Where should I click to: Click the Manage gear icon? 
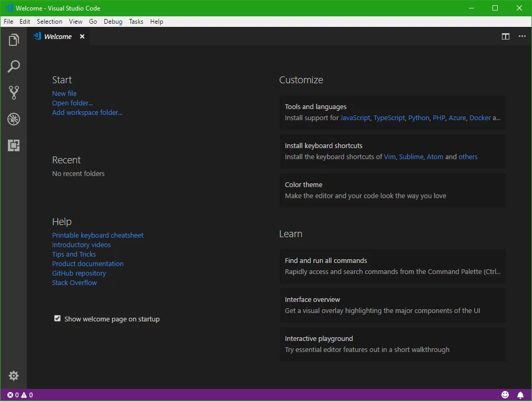coord(14,376)
